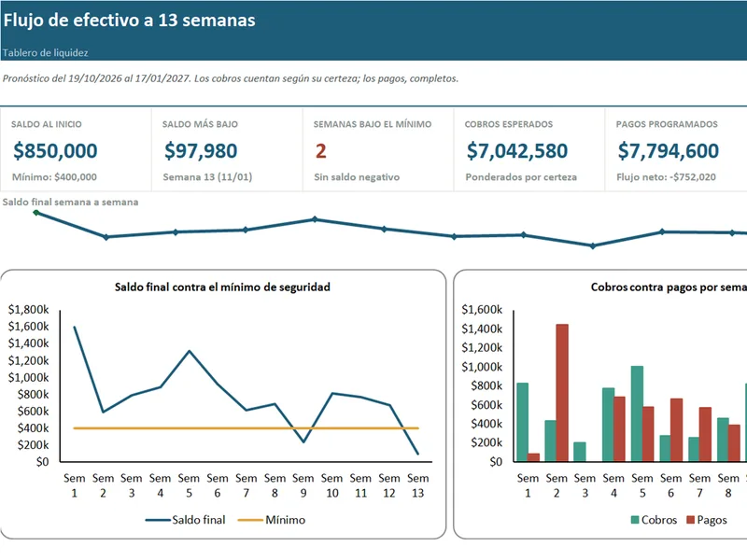The height and width of the screenshot is (560, 747).
Task: Click the 'Saldo final semana a semana' label
Action: tap(71, 202)
